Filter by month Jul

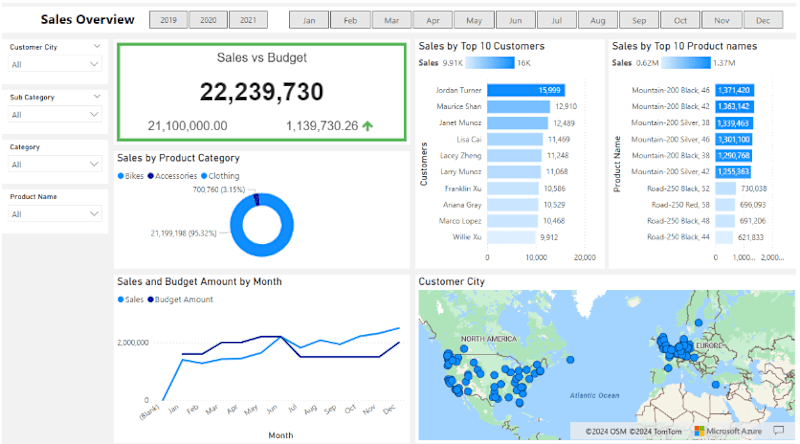(557, 20)
